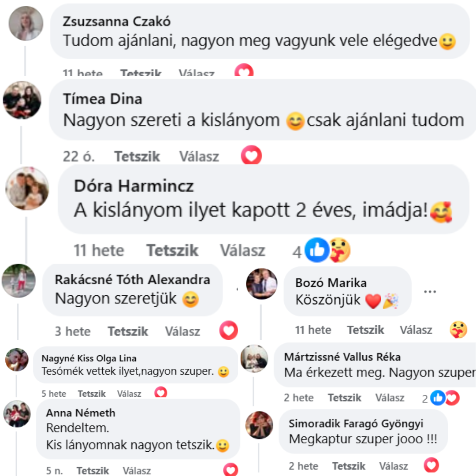Click like reaction icon under Mártzissné Vallus Réka's comment
Viewport: 476px width, 476px height.
[x=438, y=398]
